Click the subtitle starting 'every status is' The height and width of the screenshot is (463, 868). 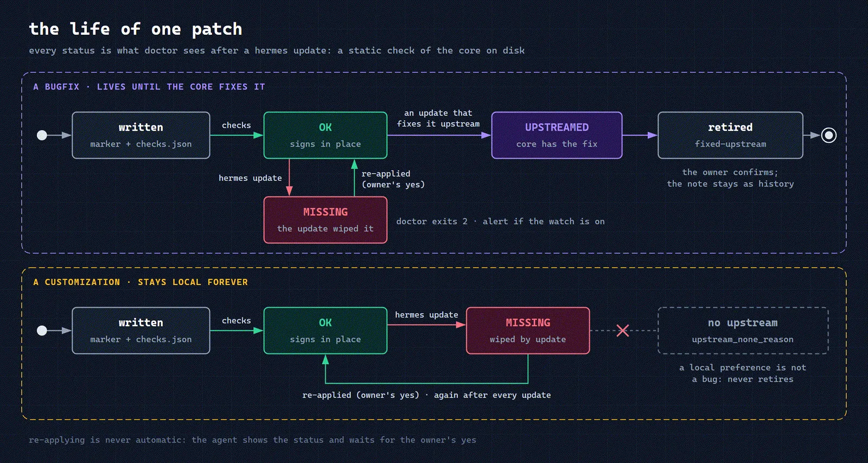(x=277, y=50)
